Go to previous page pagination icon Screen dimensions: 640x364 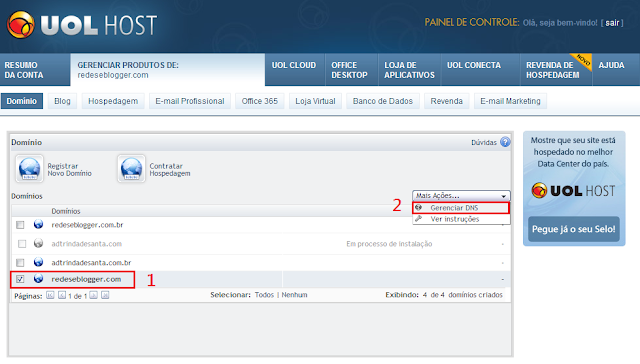coord(62,295)
